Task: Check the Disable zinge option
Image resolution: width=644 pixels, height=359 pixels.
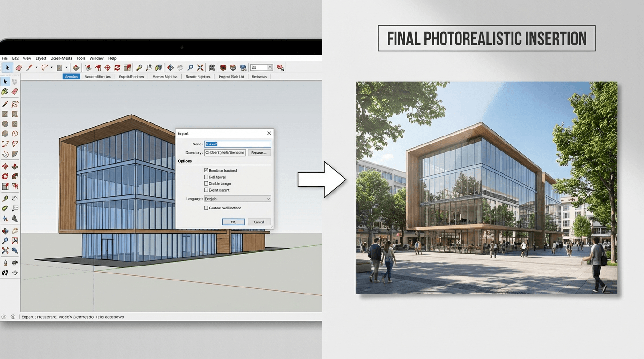Action: 206,183
